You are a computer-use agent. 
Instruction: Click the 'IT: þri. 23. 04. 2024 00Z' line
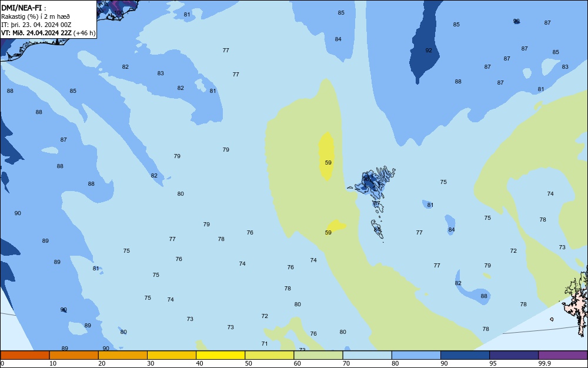coord(36,25)
